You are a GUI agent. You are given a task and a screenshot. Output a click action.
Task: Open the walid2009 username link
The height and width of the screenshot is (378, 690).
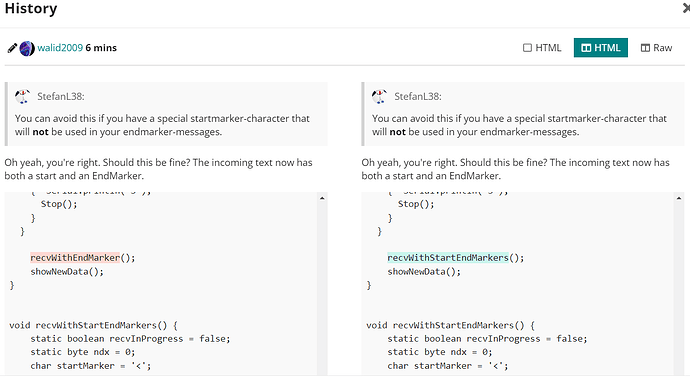tap(60, 48)
